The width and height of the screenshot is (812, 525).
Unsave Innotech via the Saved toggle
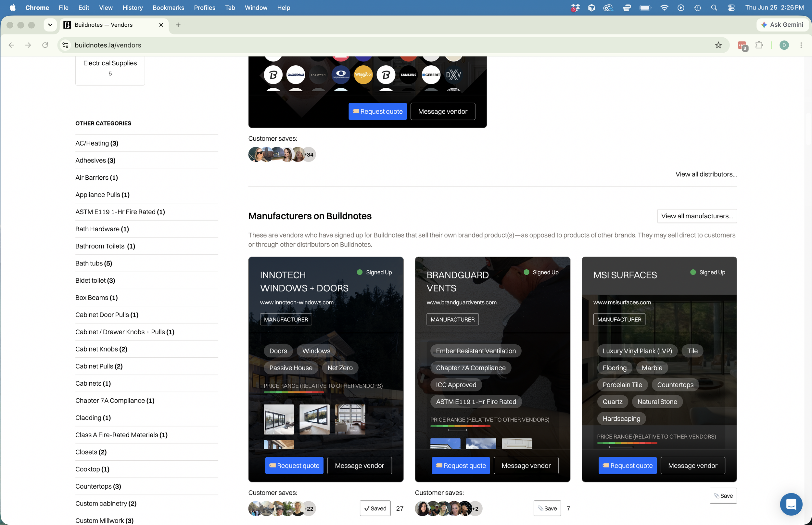tap(375, 508)
